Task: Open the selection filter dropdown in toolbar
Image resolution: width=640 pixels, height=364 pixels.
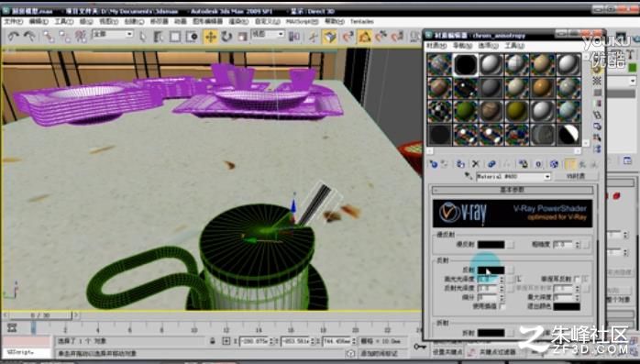Action: coord(113,34)
